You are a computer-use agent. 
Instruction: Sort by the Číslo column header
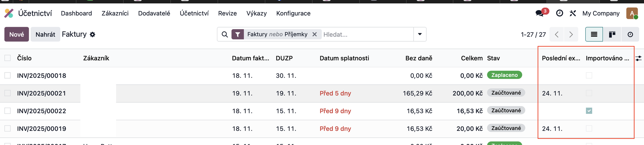[x=24, y=58]
